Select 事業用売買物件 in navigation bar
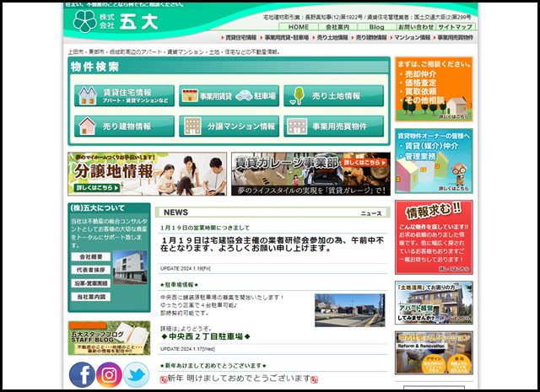This screenshot has width=540, height=392. 454,37
